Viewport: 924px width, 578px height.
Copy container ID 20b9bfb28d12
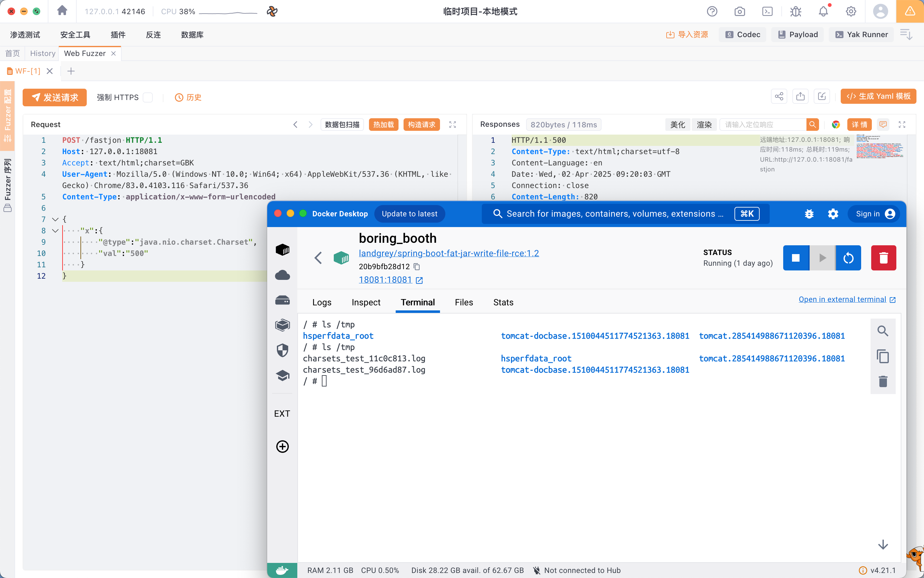(x=417, y=266)
